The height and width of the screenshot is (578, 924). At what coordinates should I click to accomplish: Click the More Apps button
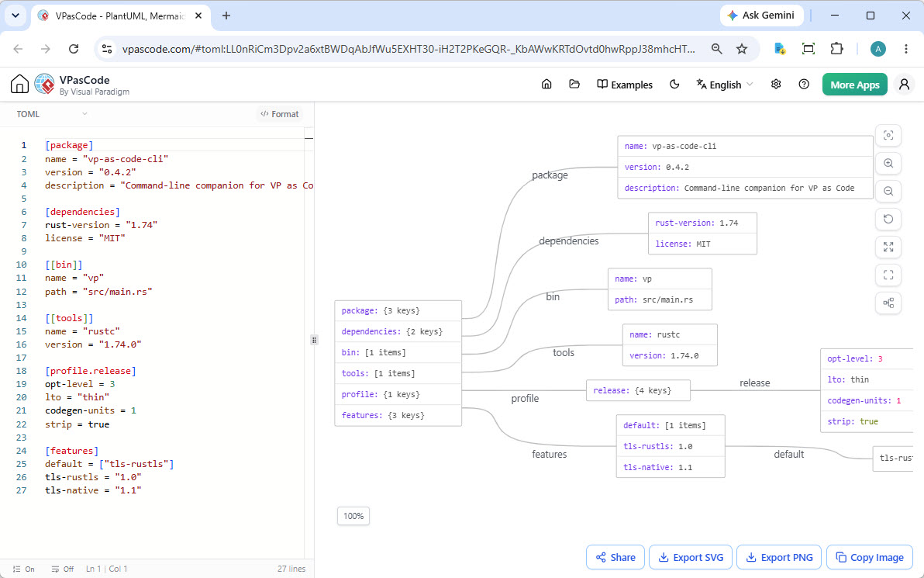click(854, 85)
